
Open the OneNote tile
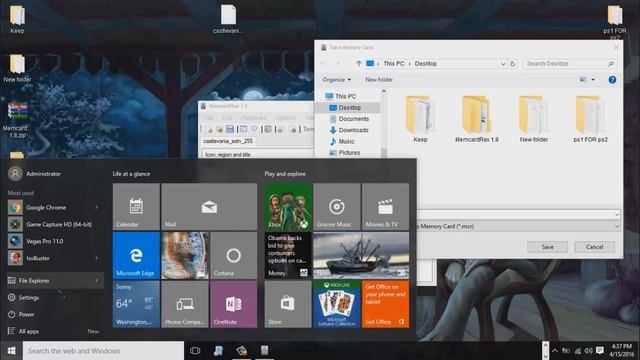(233, 304)
